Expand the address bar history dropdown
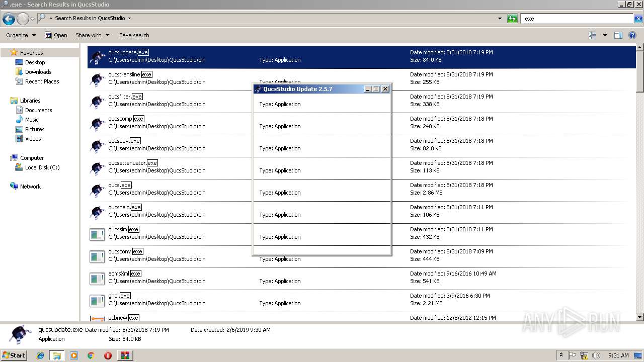Viewport: 644px width, 362px height. coord(500,19)
